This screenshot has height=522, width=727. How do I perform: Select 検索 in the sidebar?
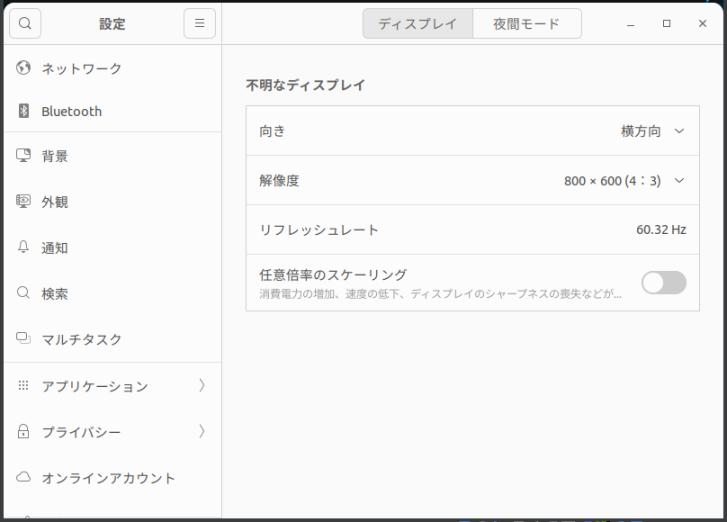click(x=113, y=293)
